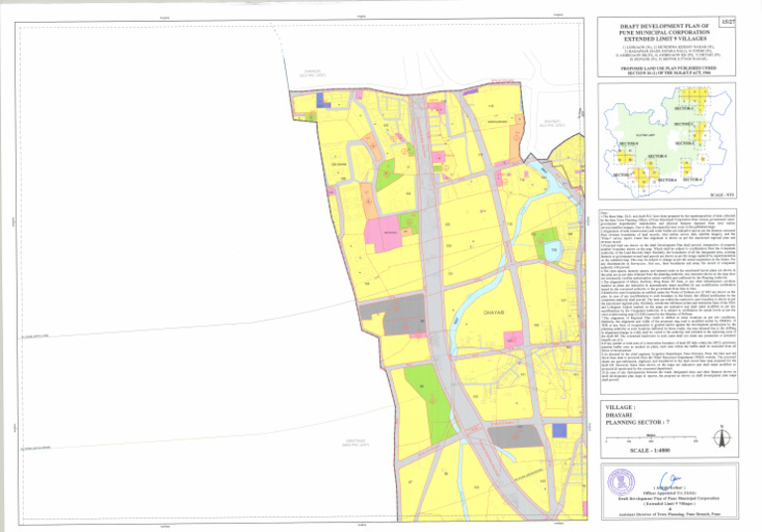Click the large pink zone on the map's west side
Image resolution: width=762 pixels, height=532 pixels.
point(382,234)
